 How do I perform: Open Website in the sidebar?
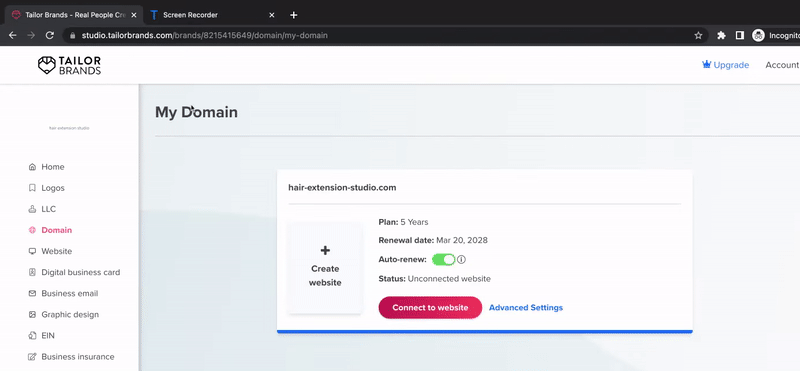tap(57, 251)
